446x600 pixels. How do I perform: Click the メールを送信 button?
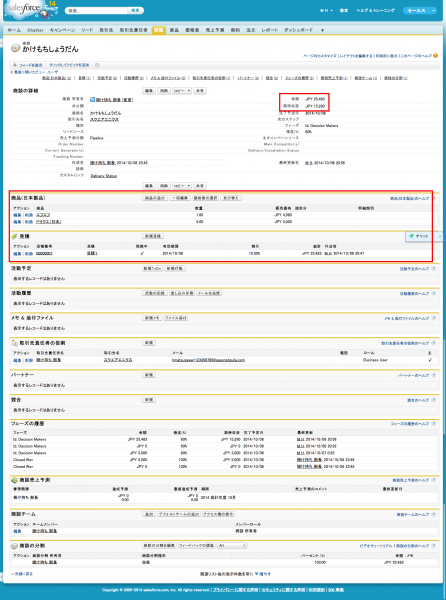coord(209,293)
